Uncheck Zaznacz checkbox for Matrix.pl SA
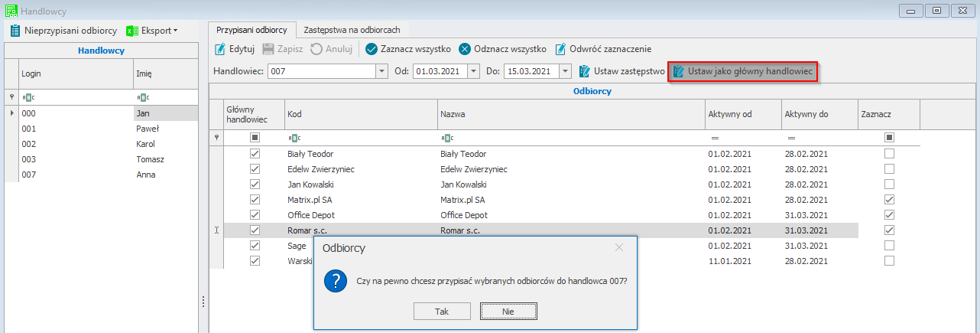 pyautogui.click(x=889, y=200)
